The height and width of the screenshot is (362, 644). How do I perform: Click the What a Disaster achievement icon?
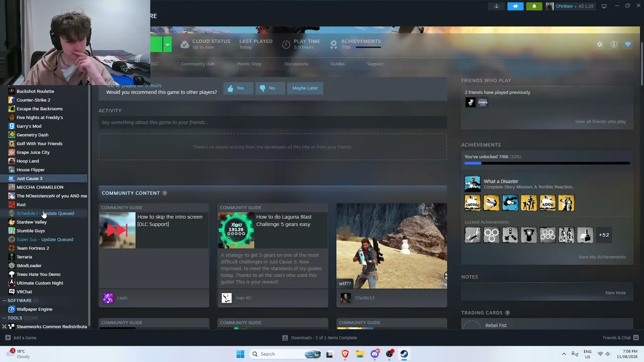(472, 184)
